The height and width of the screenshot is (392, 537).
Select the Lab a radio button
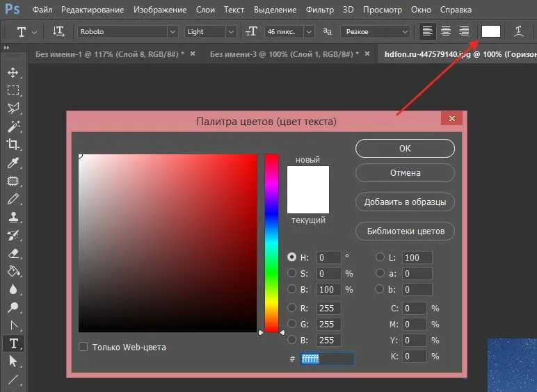point(380,273)
